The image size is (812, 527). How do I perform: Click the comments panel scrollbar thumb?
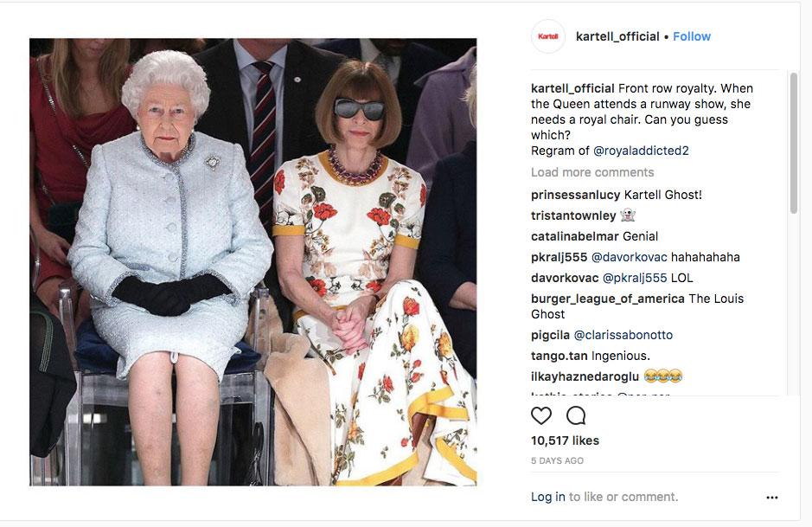click(794, 143)
